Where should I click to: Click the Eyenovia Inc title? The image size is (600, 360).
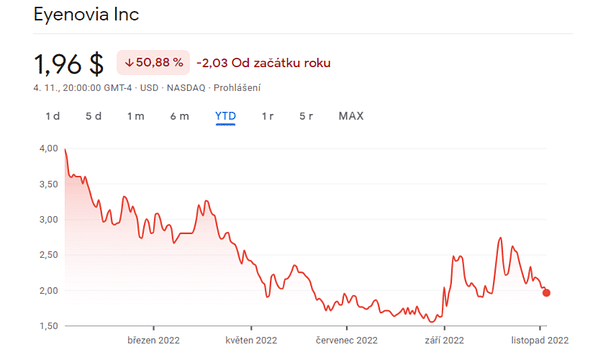(x=86, y=15)
